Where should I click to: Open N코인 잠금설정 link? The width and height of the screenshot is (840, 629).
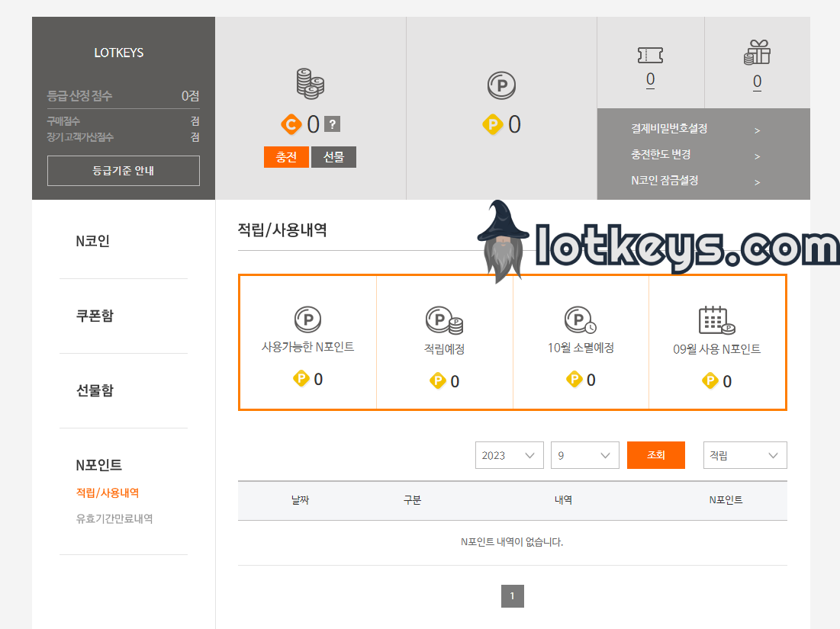[665, 181]
